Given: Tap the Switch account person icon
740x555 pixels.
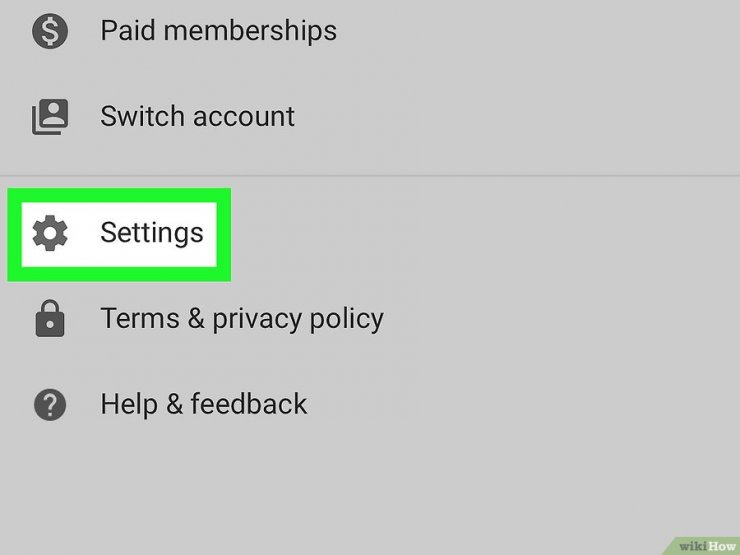Looking at the screenshot, I should [x=50, y=117].
